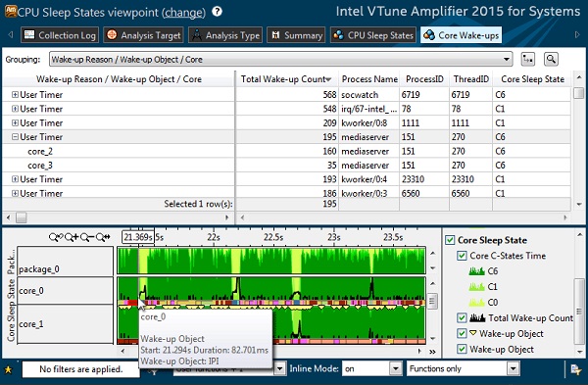Click the ThreadID column header
The height and width of the screenshot is (385, 588).
(x=471, y=79)
